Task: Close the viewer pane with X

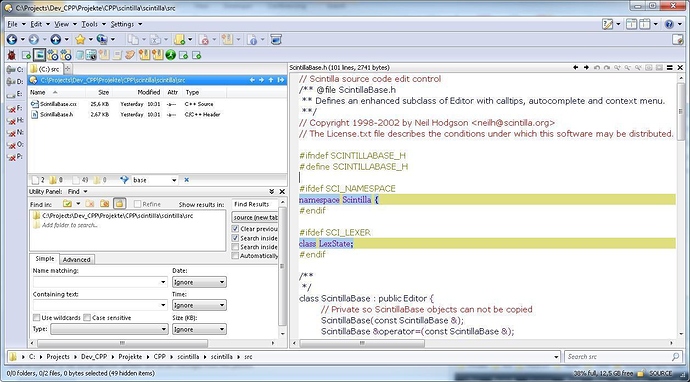Action: 680,68
